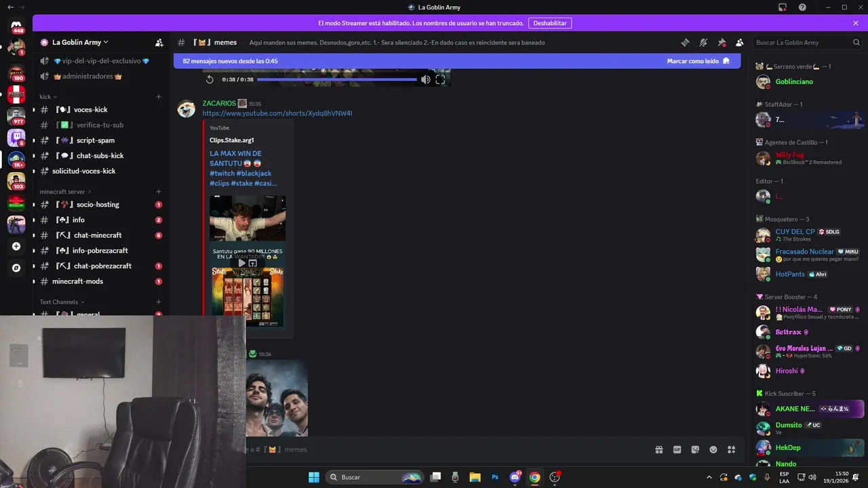The width and height of the screenshot is (868, 488).
Task: Open minecraft-mods channel
Action: (77, 281)
